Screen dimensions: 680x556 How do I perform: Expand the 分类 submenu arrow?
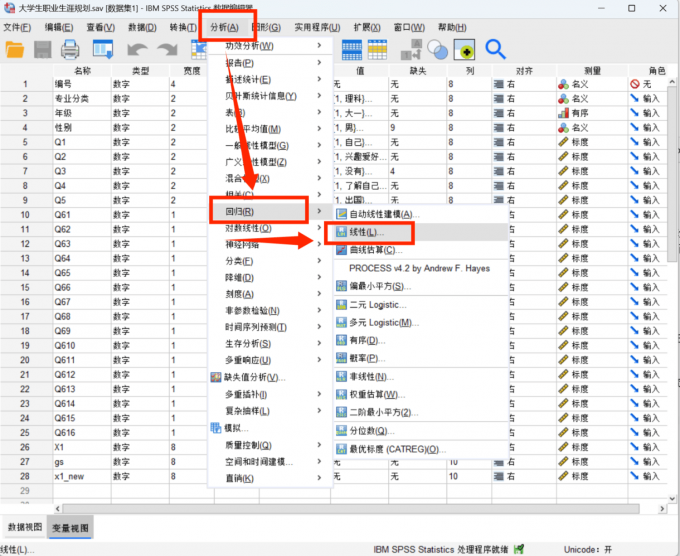[x=319, y=260]
